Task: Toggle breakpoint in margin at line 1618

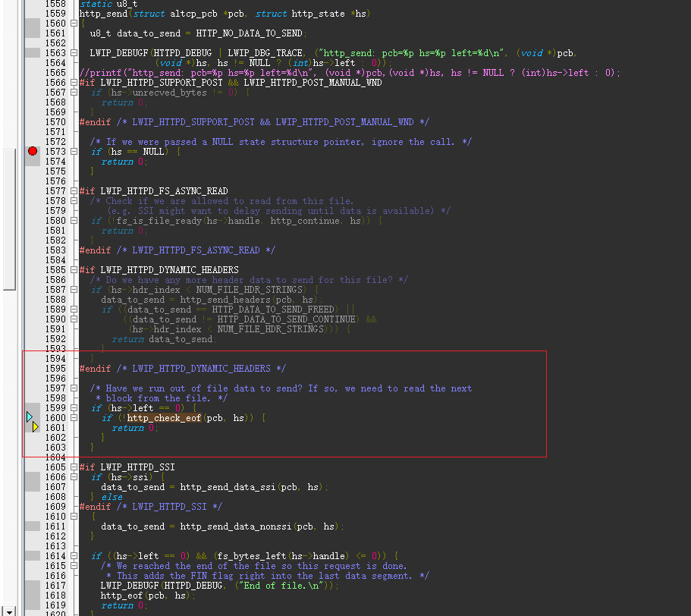Action: pyautogui.click(x=32, y=596)
